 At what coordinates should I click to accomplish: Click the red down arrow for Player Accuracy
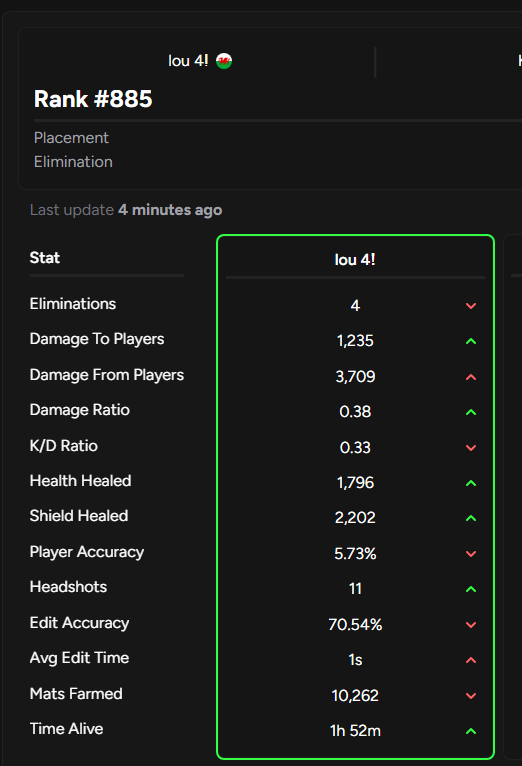coord(471,553)
